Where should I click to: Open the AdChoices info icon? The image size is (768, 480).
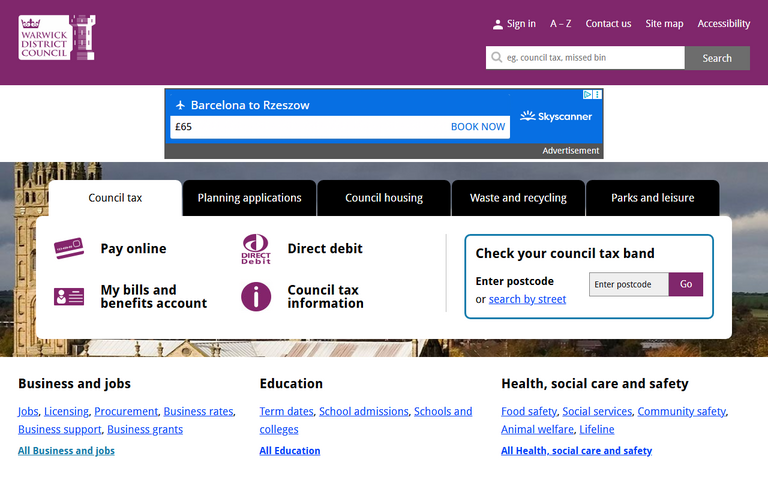pyautogui.click(x=588, y=95)
